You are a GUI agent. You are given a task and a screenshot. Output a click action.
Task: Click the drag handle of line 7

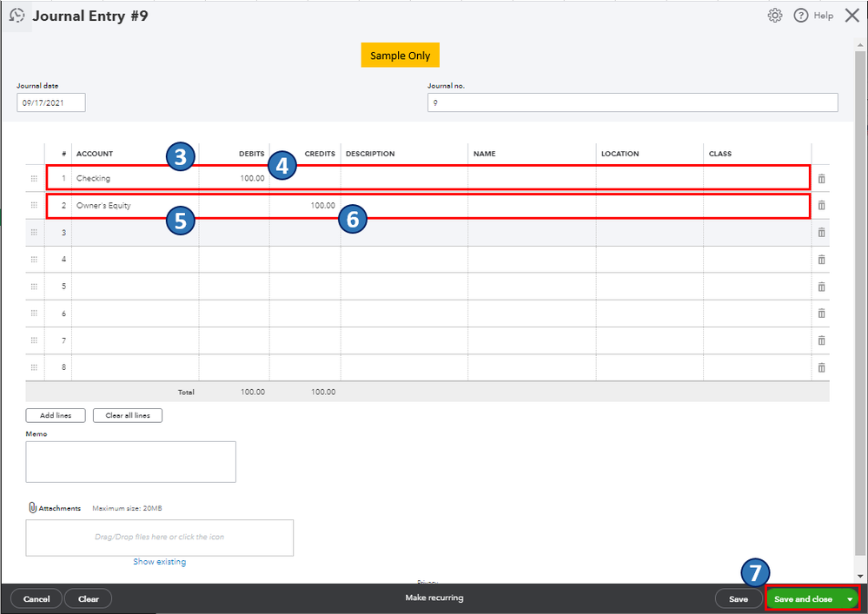pyautogui.click(x=34, y=340)
